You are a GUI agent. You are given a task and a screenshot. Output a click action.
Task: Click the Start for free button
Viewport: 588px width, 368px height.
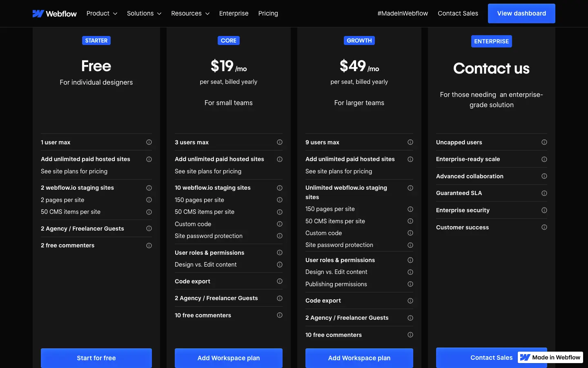(96, 358)
